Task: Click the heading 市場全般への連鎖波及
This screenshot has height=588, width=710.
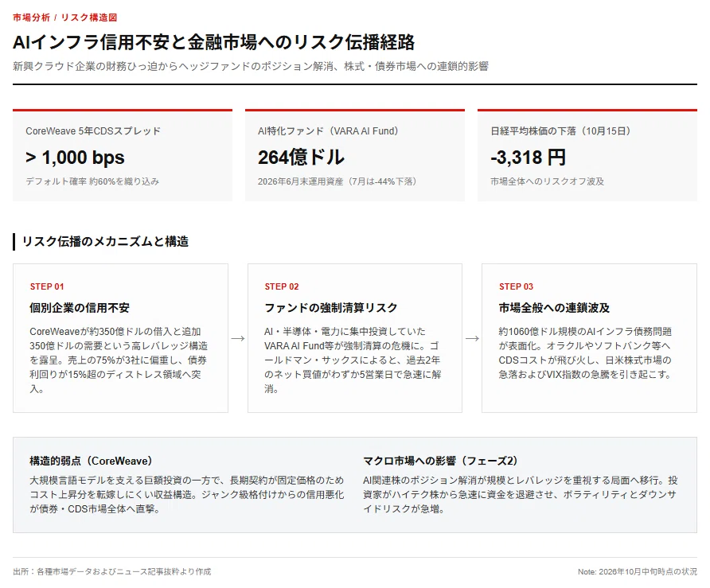Action: (554, 308)
